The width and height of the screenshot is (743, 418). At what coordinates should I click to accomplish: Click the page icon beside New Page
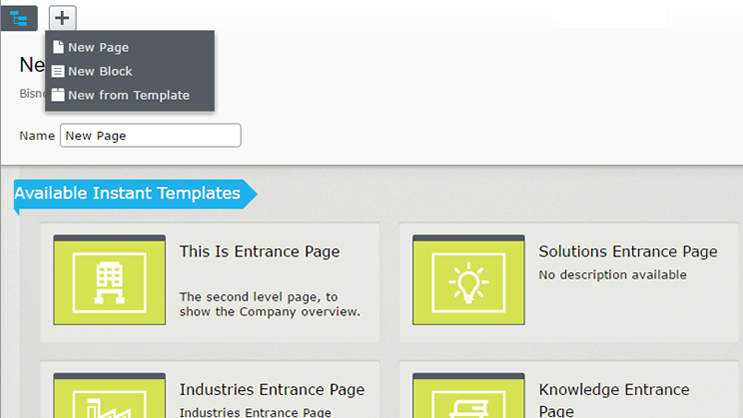point(58,47)
